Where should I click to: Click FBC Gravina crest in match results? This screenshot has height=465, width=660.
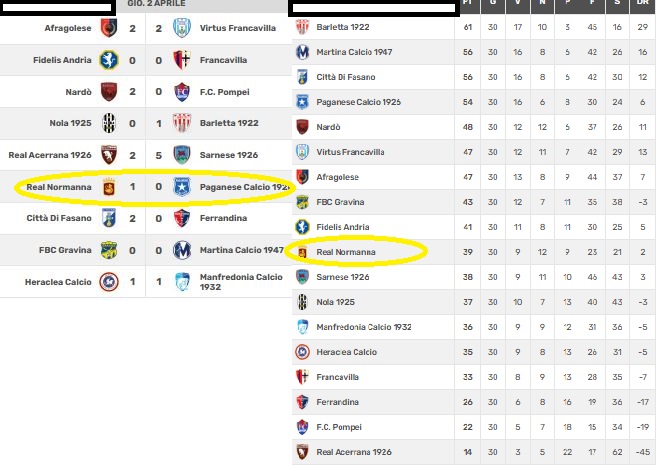coord(110,250)
